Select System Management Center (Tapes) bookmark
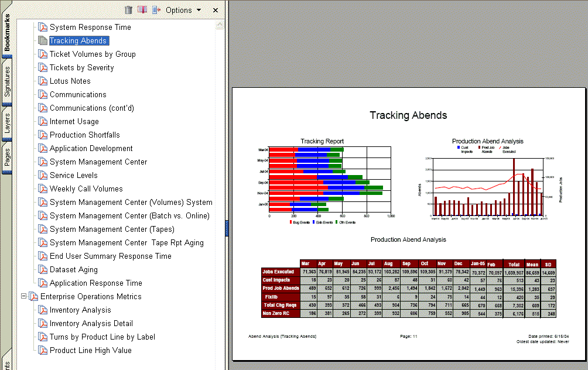 (x=112, y=229)
